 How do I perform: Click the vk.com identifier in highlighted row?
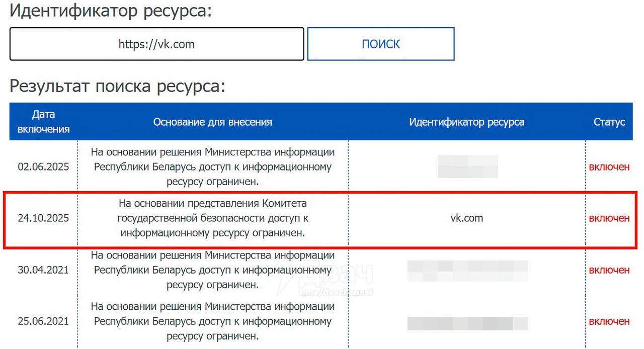(467, 218)
